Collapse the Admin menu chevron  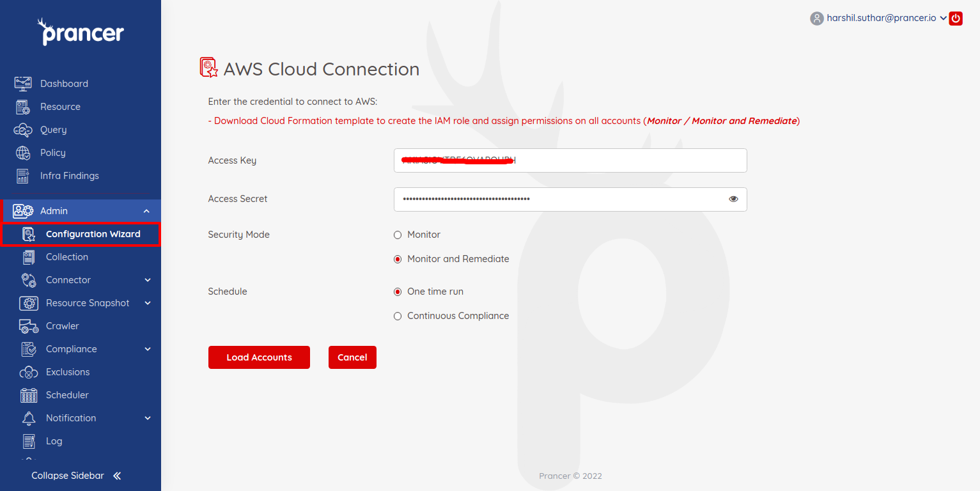[x=146, y=211]
